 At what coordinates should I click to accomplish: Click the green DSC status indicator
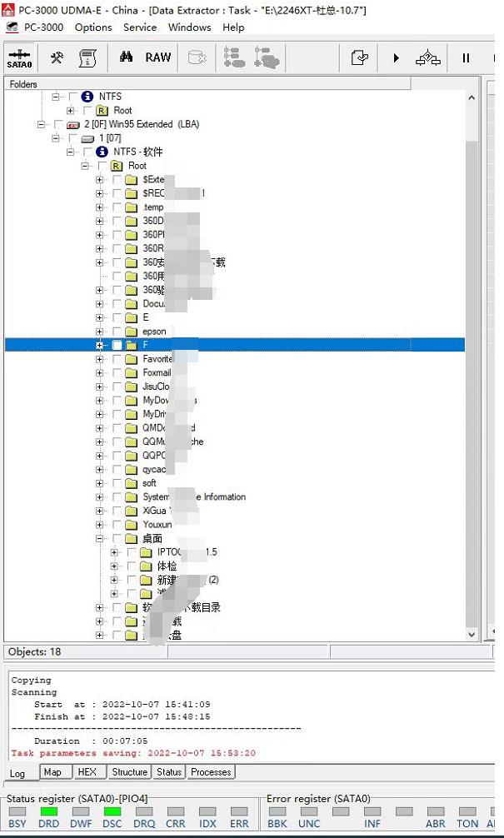tap(112, 811)
